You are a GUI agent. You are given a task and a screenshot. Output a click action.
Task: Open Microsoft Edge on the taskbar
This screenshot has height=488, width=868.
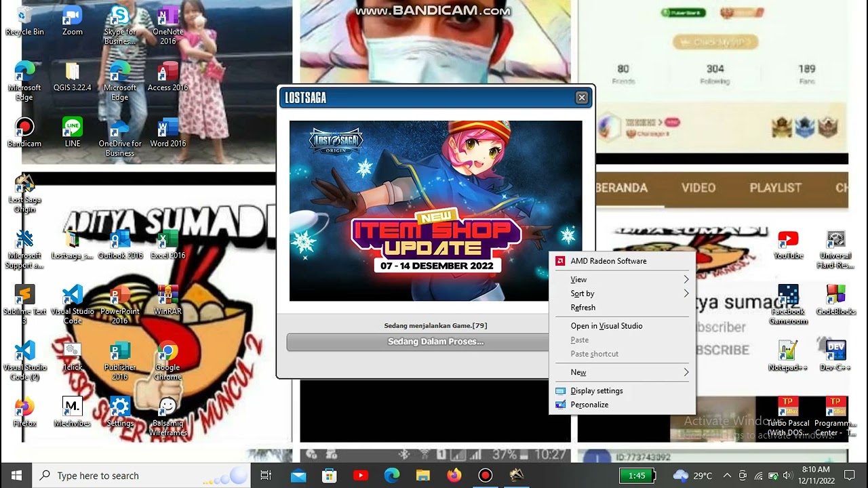[392, 475]
